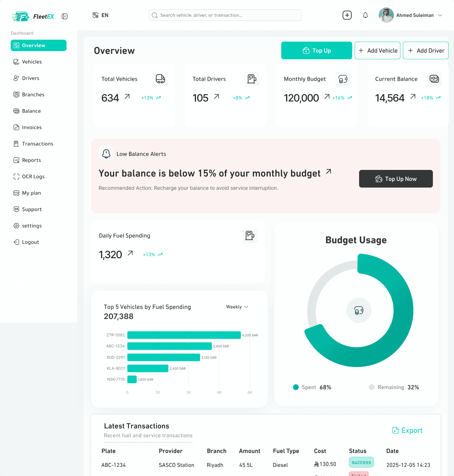Select Overview in sidebar
The width and height of the screenshot is (454, 476).
tap(38, 45)
